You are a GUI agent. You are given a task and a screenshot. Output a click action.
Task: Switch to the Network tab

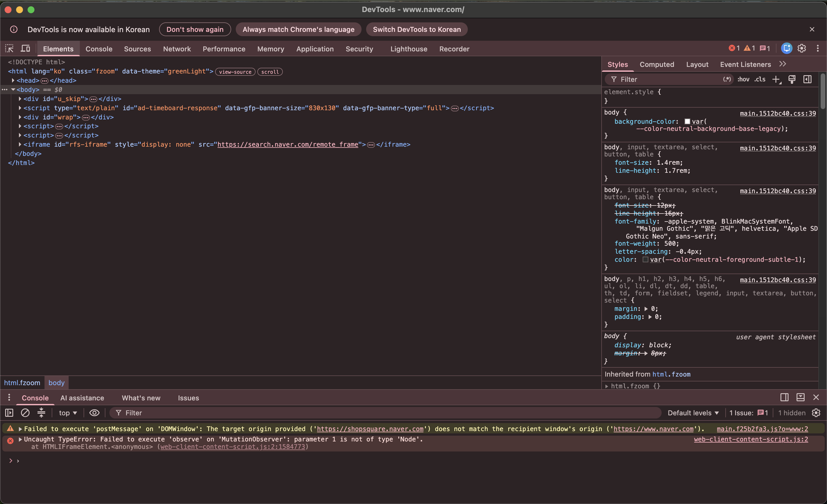(177, 49)
